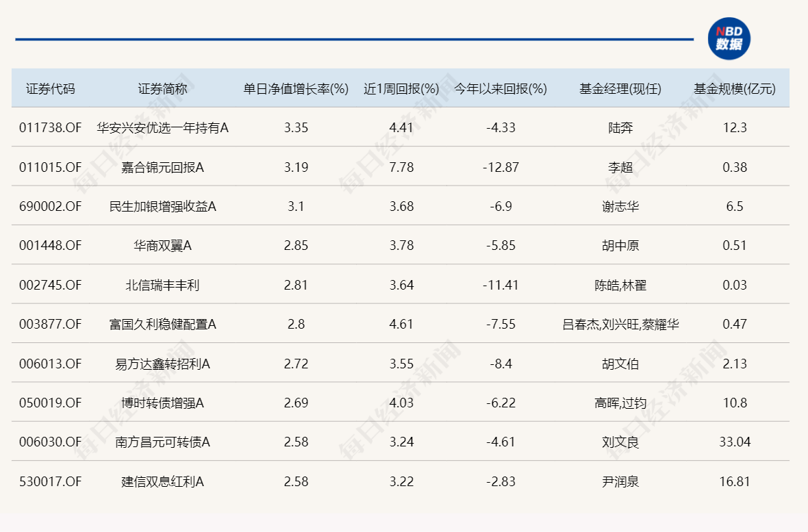Click fund size 2.13
This screenshot has width=808, height=532.
[734, 364]
